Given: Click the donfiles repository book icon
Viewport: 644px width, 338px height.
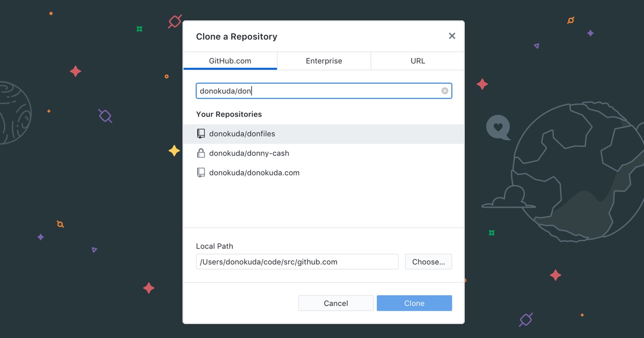Looking at the screenshot, I should click(x=201, y=134).
